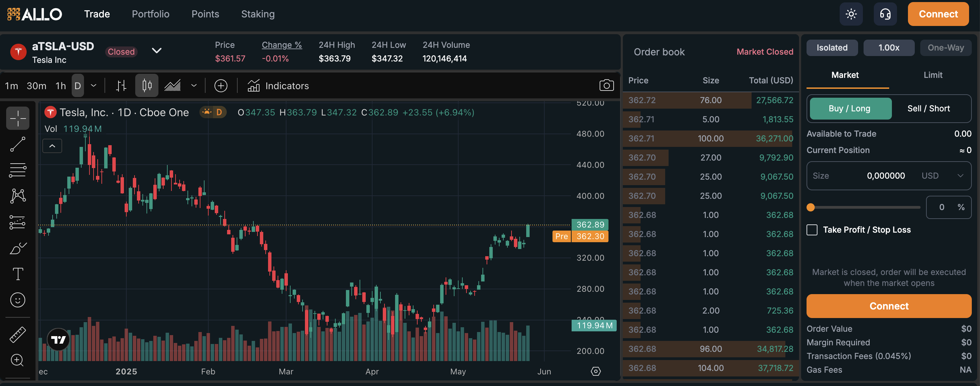The height and width of the screenshot is (386, 980).
Task: Select the trend line drawing tool
Action: point(17,144)
